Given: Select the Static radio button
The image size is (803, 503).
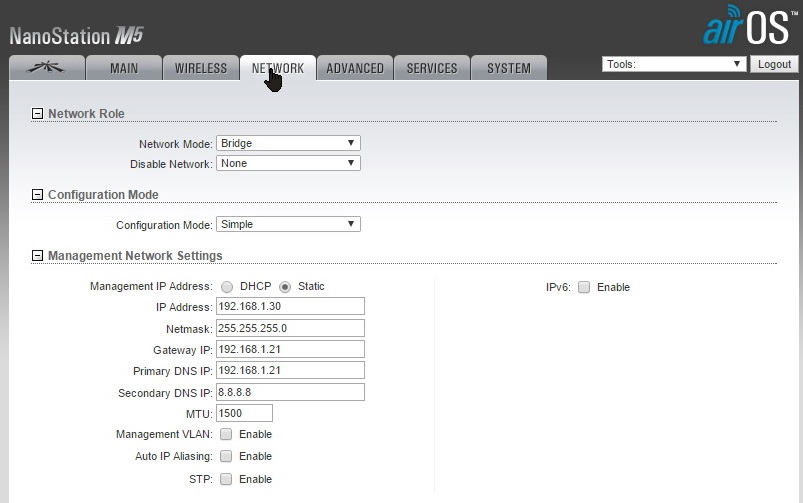Looking at the screenshot, I should point(285,287).
